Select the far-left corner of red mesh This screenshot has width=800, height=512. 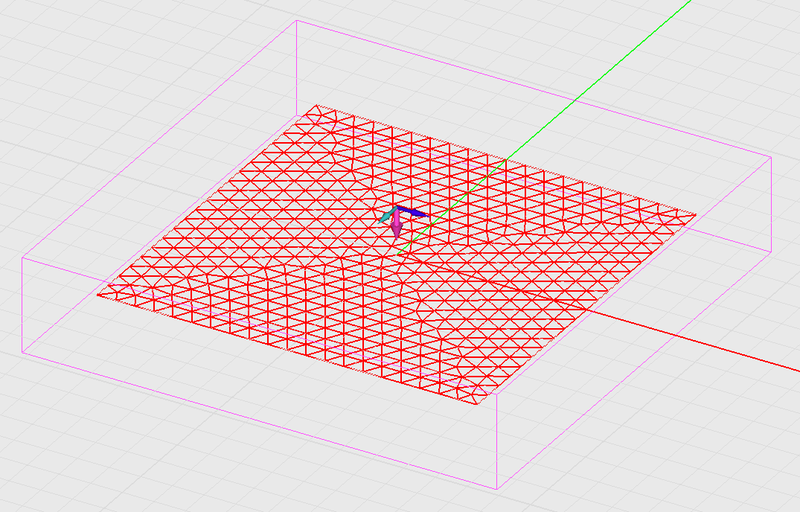[x=99, y=294]
